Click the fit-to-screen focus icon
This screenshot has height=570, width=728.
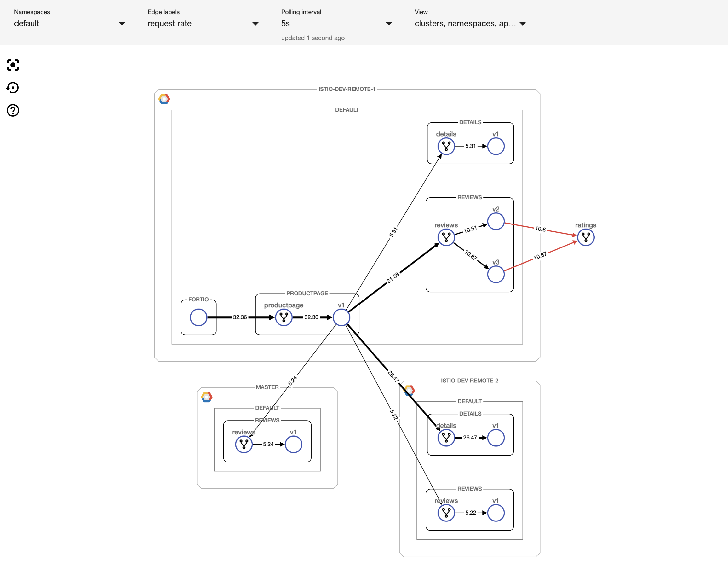(x=13, y=65)
